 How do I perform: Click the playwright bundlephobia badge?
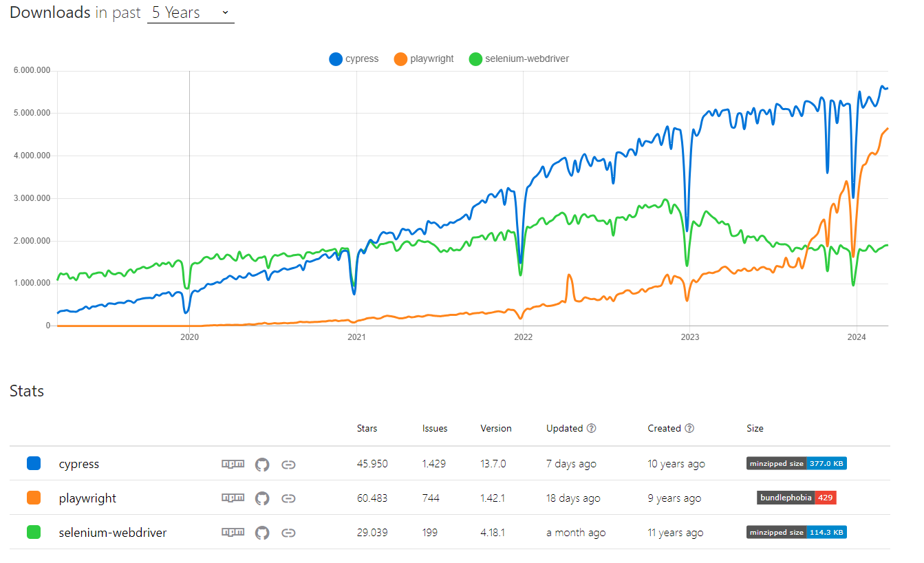(x=797, y=498)
